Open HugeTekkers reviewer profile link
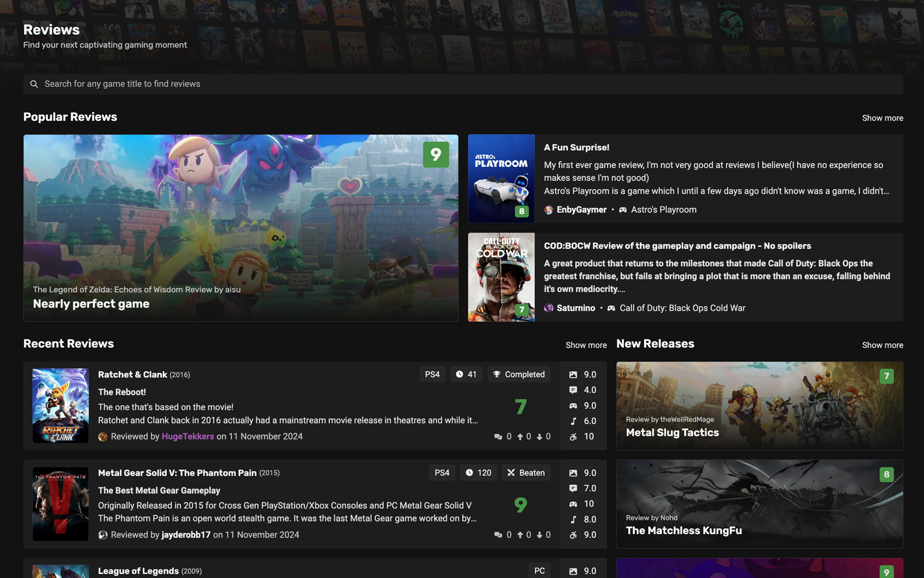Viewport: 924px width, 578px height. click(188, 437)
